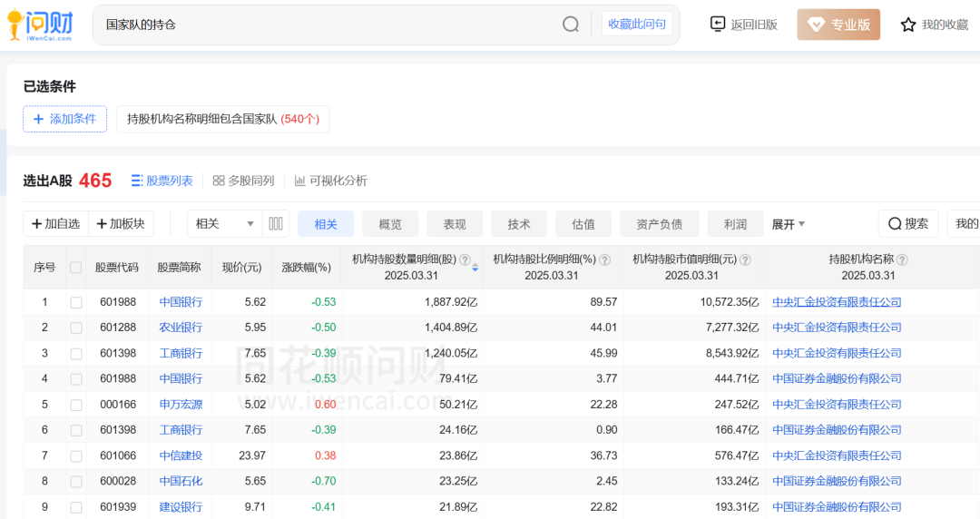This screenshot has height=519, width=980.
Task: Click the return-to-old-version icon
Action: [x=718, y=24]
